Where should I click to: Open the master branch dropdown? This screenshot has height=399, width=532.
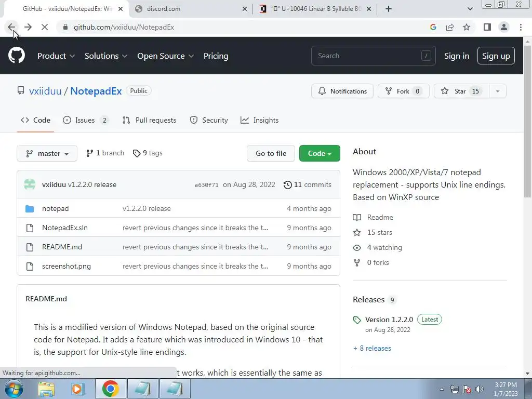tap(47, 153)
